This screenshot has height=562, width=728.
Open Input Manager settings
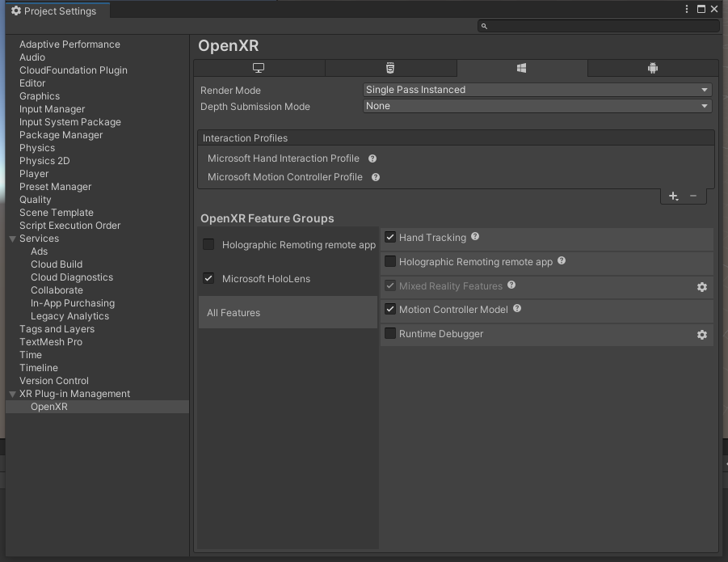point(52,109)
